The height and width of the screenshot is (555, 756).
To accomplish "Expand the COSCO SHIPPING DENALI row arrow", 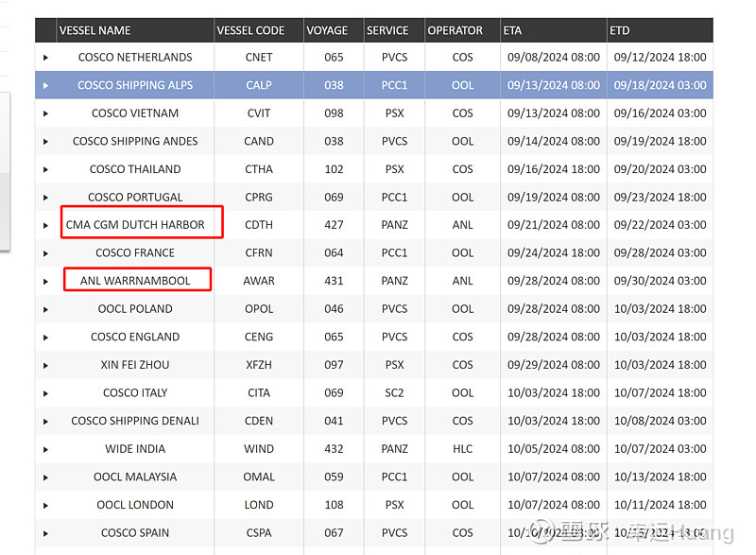I will pyautogui.click(x=45, y=421).
